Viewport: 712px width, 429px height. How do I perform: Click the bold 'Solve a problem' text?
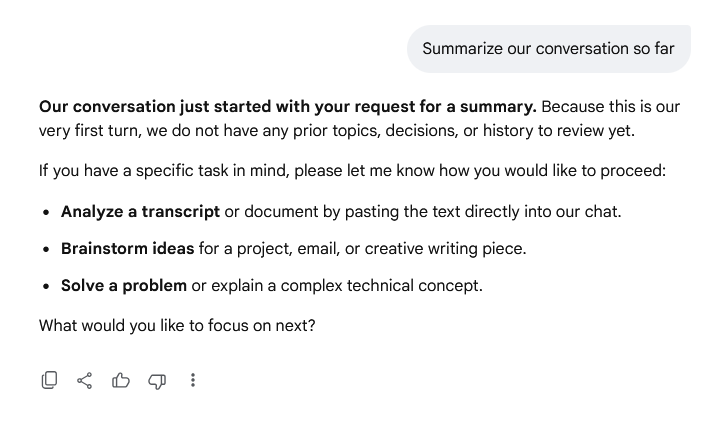tap(124, 286)
